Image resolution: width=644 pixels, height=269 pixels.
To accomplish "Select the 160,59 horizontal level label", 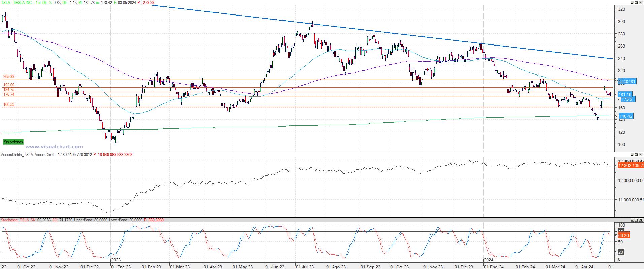I will coord(9,104).
